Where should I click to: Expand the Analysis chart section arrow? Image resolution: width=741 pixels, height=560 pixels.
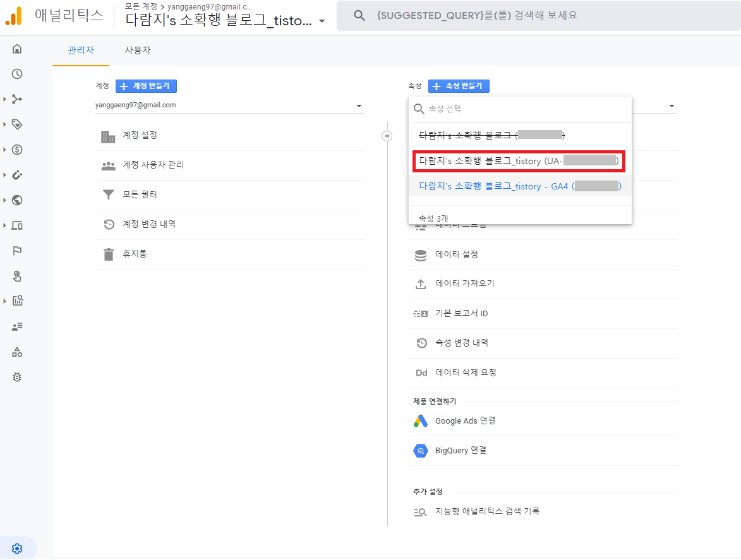click(x=4, y=301)
